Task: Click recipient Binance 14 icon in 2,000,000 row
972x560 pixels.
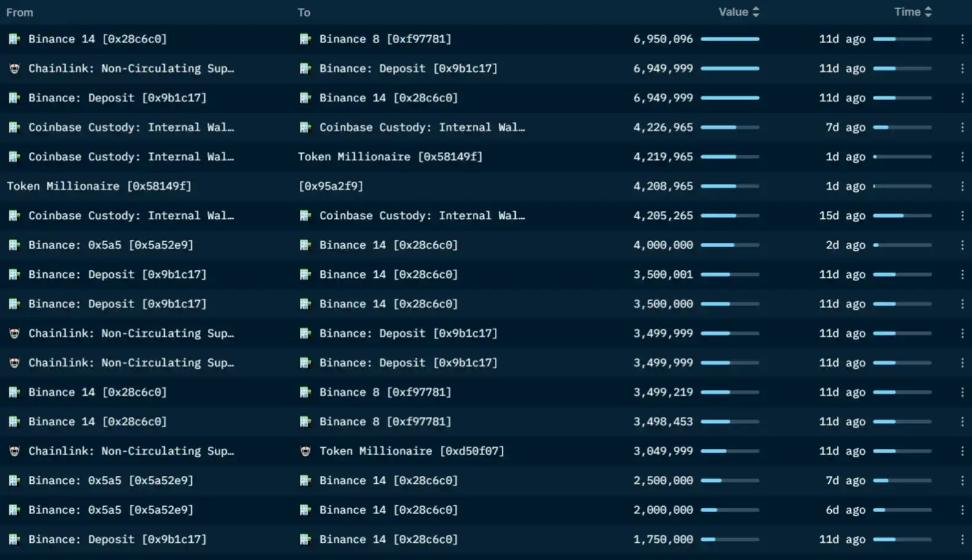Action: coord(305,510)
